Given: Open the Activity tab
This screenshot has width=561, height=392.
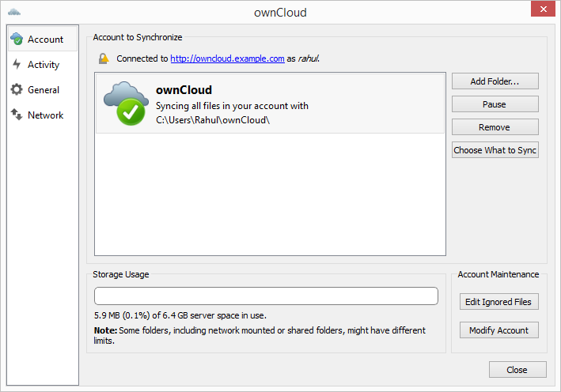Looking at the screenshot, I should [x=44, y=65].
